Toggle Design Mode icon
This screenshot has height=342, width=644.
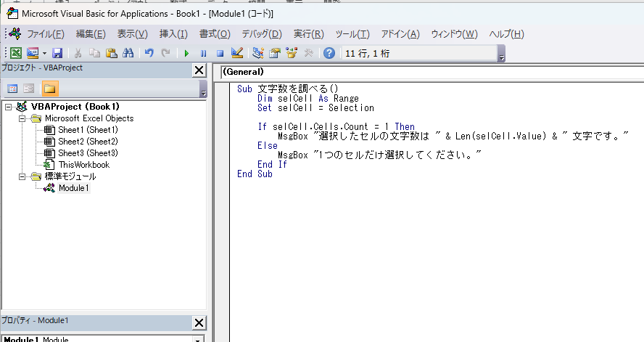click(237, 53)
